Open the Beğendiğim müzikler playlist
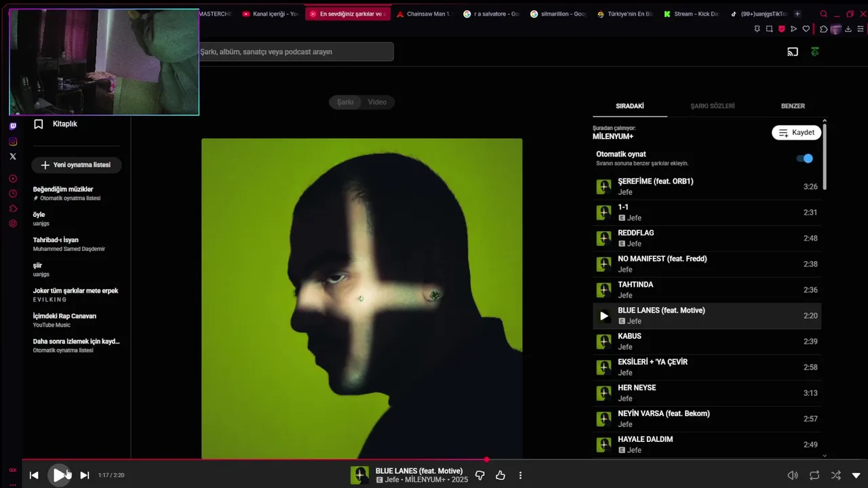The height and width of the screenshot is (488, 868). [x=76, y=193]
